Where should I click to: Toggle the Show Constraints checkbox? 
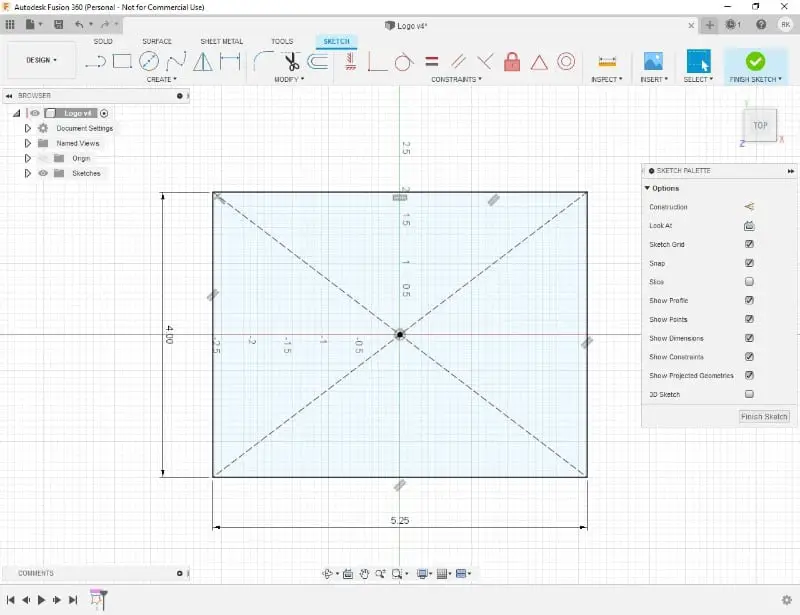(749, 356)
